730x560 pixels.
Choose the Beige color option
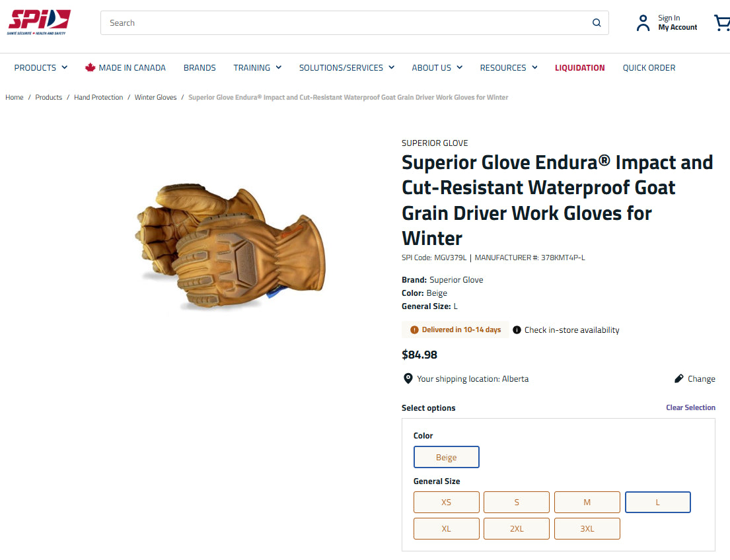click(x=446, y=457)
